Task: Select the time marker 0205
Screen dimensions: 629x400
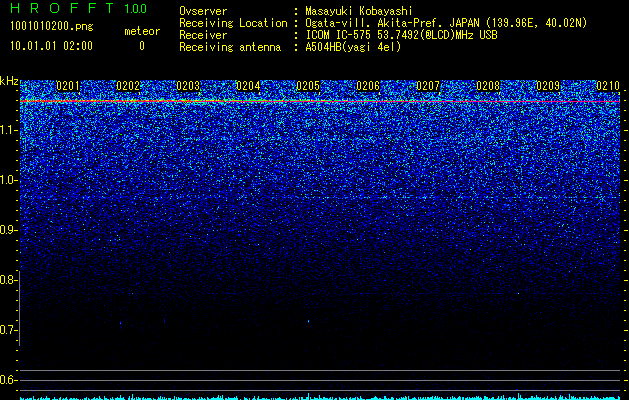Action: click(308, 86)
